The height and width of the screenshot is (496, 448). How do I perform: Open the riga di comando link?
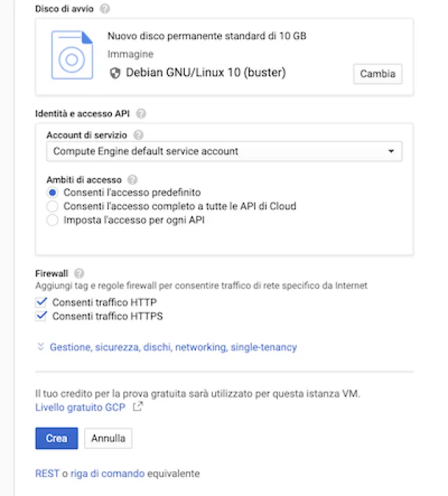point(107,474)
